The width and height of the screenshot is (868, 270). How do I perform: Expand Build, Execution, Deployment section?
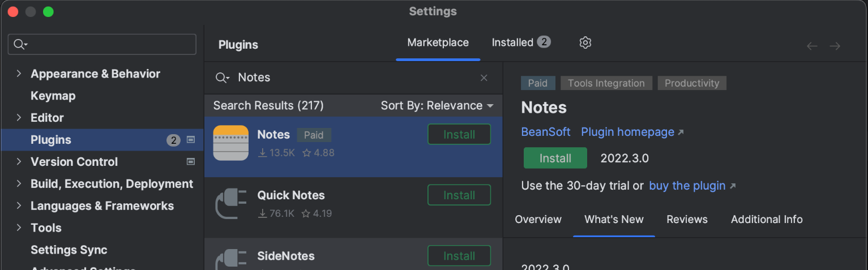pos(19,184)
